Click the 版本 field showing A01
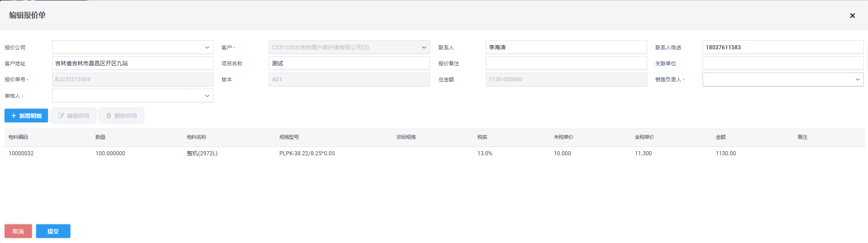Screen dimensions: 868x243 pyautogui.click(x=349, y=79)
